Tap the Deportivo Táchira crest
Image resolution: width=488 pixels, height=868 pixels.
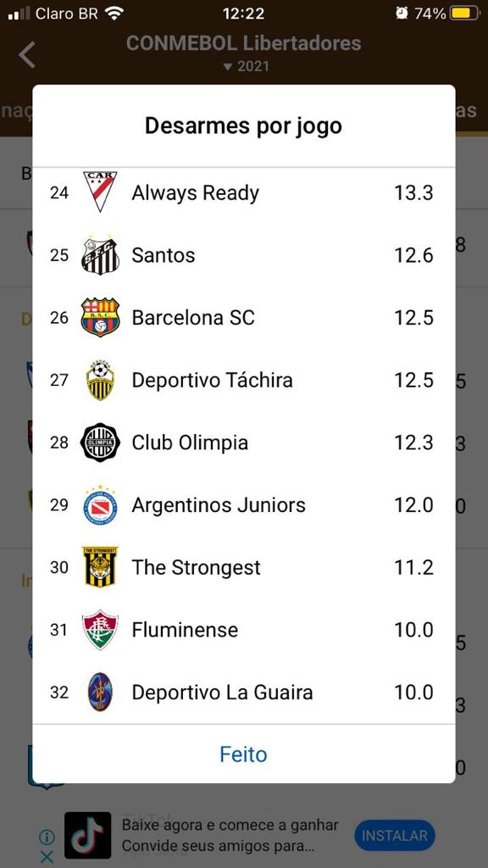(100, 380)
